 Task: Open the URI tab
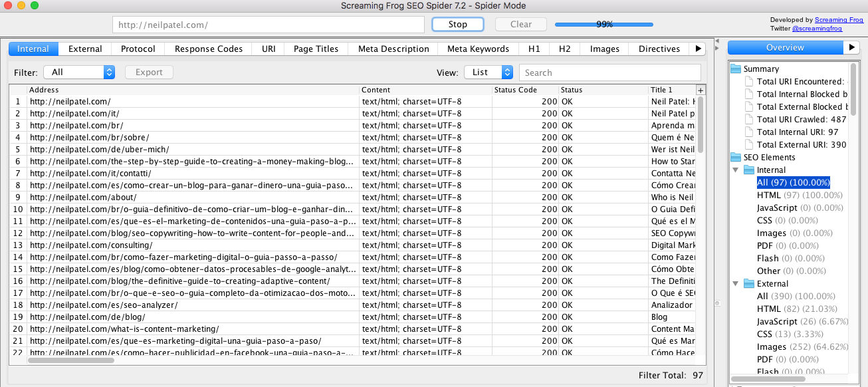(x=269, y=49)
